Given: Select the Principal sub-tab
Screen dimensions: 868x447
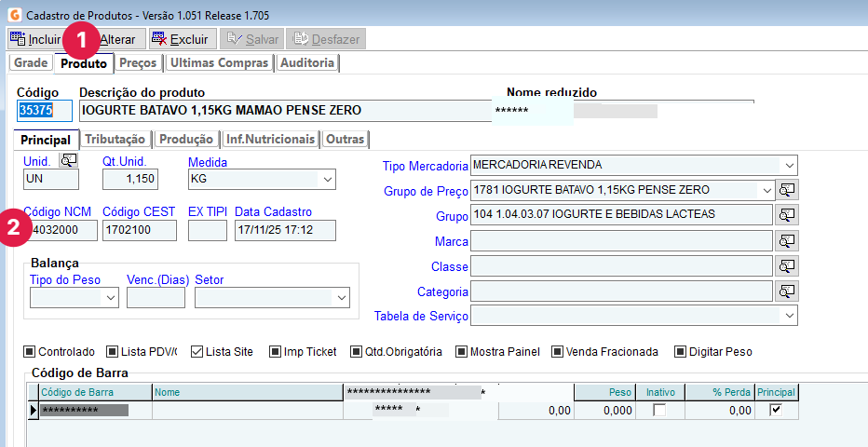Looking at the screenshot, I should (46, 140).
